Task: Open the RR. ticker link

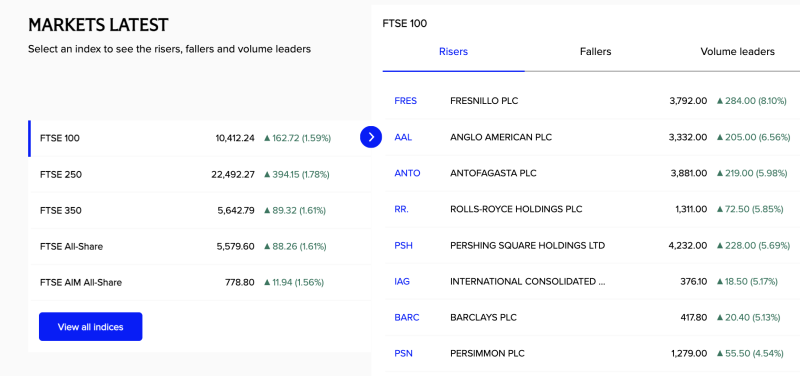Action: [402, 209]
